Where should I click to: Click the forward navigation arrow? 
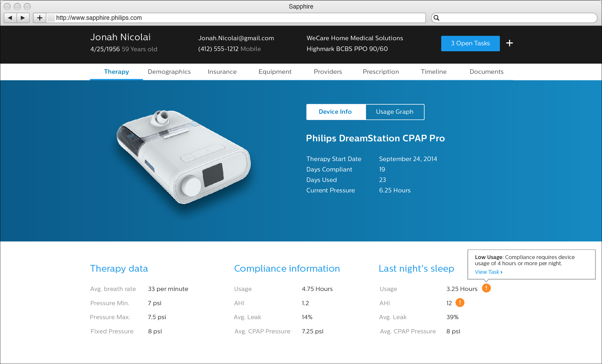point(23,18)
